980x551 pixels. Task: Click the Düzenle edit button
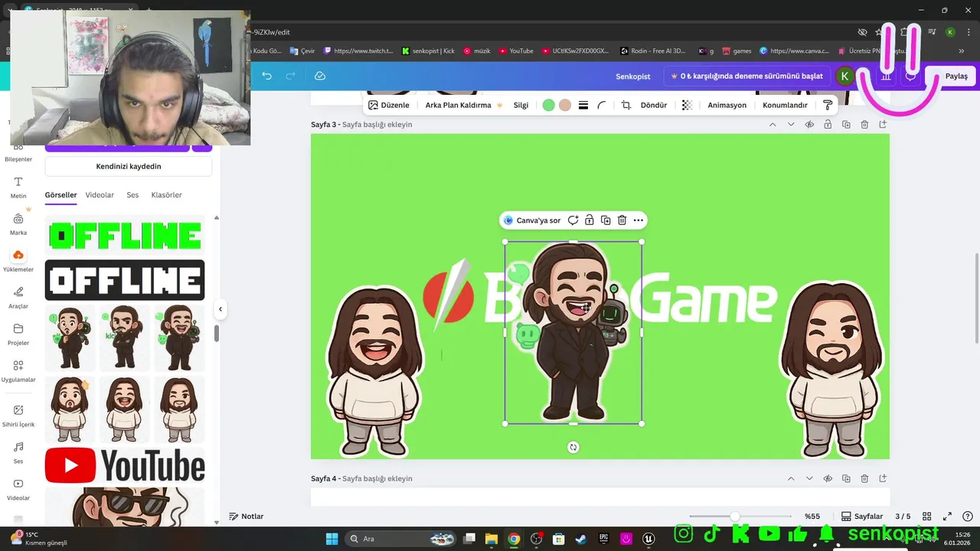point(389,105)
